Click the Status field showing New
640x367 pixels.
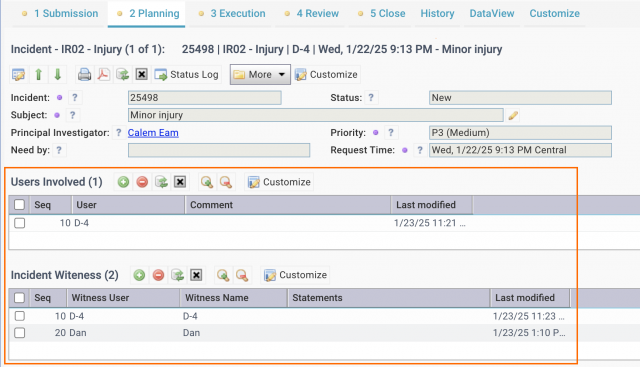tap(520, 98)
